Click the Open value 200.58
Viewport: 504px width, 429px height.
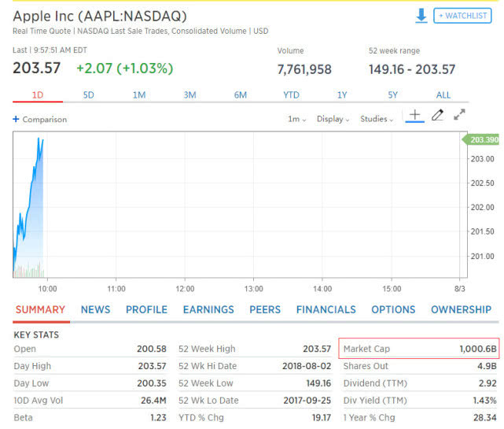(152, 349)
